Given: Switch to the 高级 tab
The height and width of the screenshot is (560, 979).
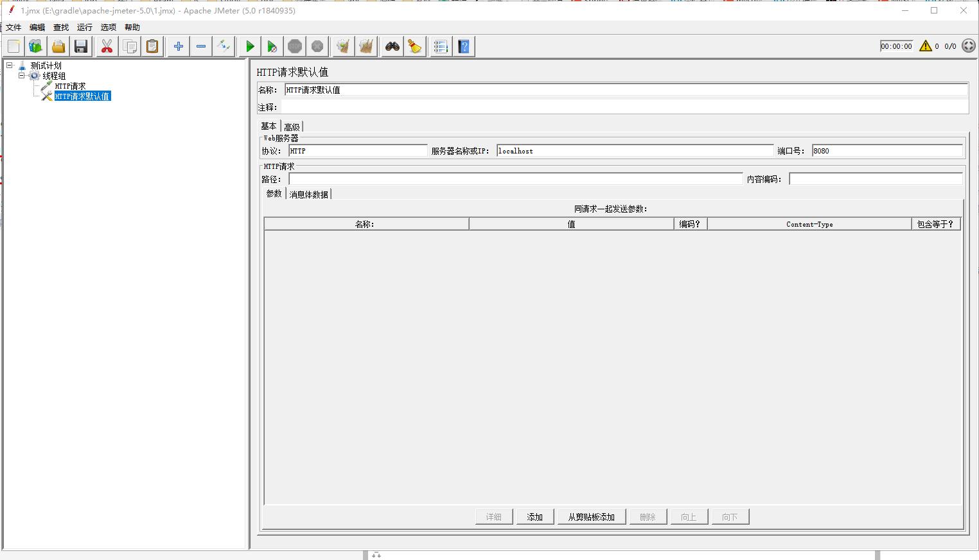Looking at the screenshot, I should point(292,127).
